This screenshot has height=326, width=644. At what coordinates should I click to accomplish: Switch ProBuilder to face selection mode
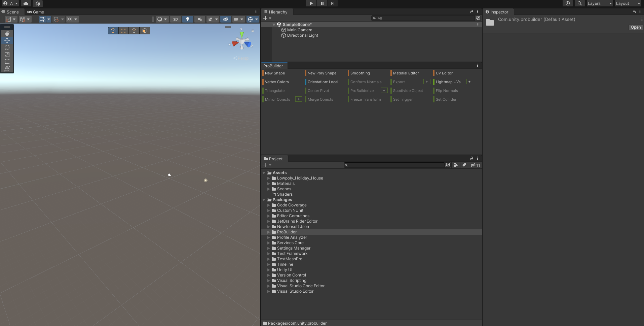coord(145,31)
